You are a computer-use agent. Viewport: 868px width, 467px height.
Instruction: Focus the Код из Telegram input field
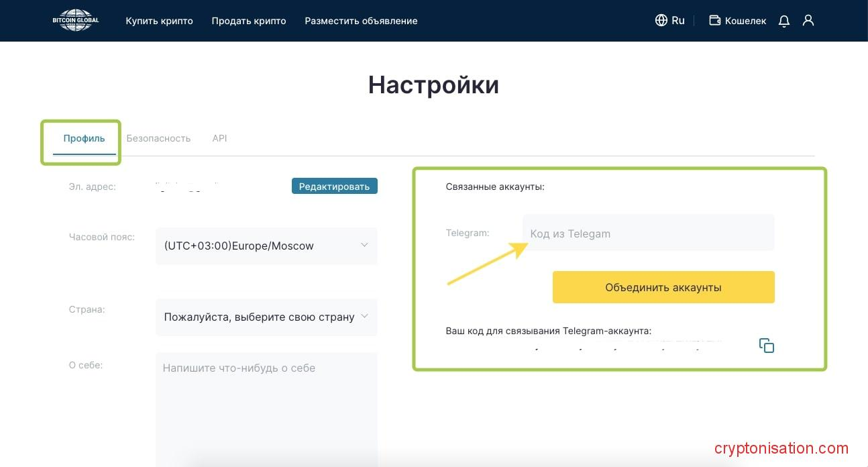(648, 234)
